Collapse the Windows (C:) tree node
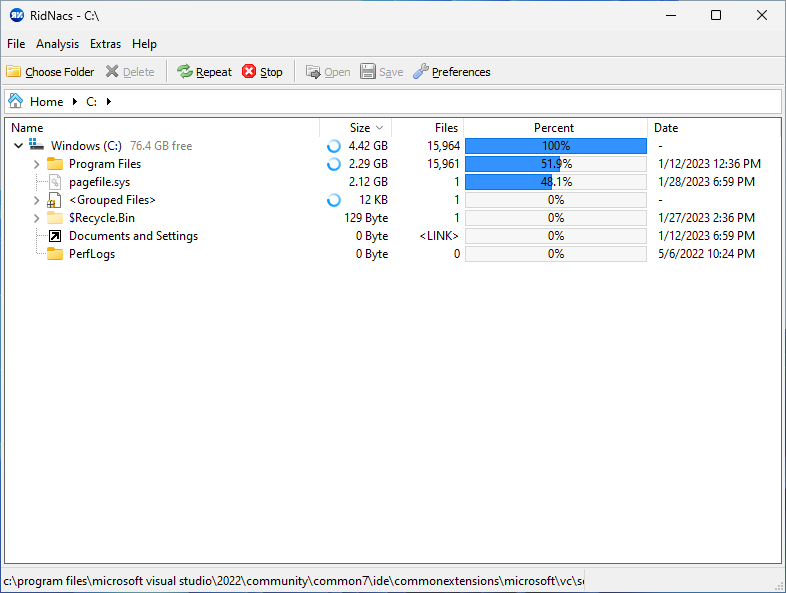786x593 pixels. click(19, 146)
